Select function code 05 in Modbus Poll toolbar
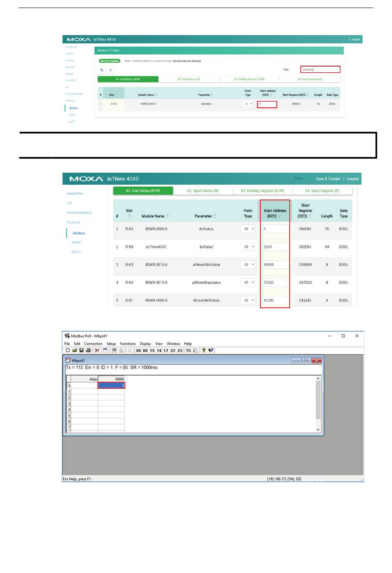Image resolution: width=392 pixels, height=573 pixels. point(139,351)
